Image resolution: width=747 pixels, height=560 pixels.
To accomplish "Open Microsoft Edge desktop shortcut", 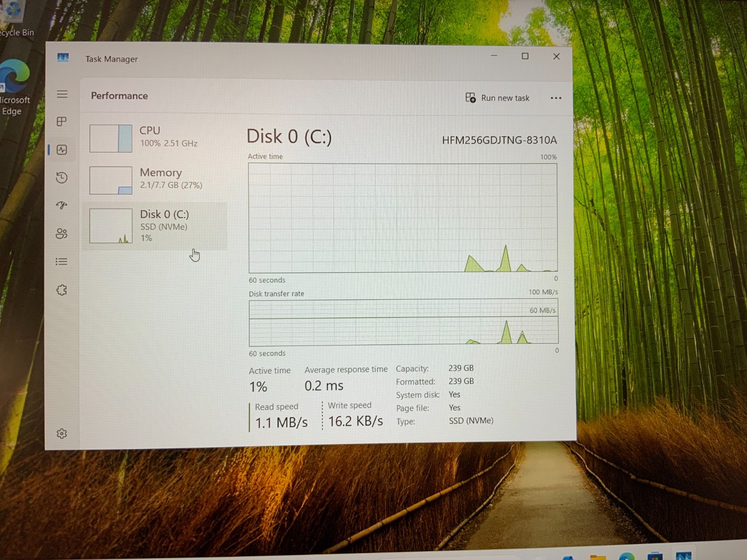I will [x=14, y=88].
